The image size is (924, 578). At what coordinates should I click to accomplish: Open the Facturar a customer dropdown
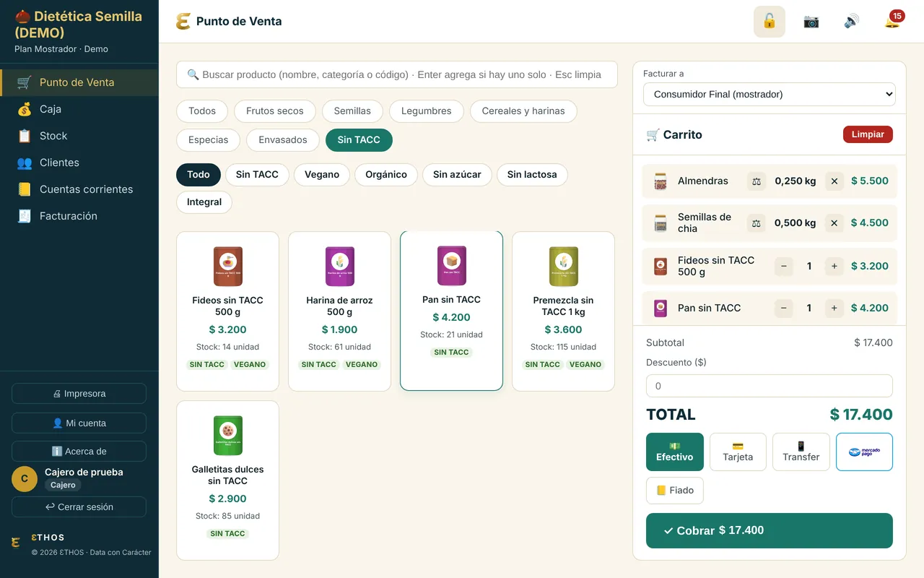770,95
